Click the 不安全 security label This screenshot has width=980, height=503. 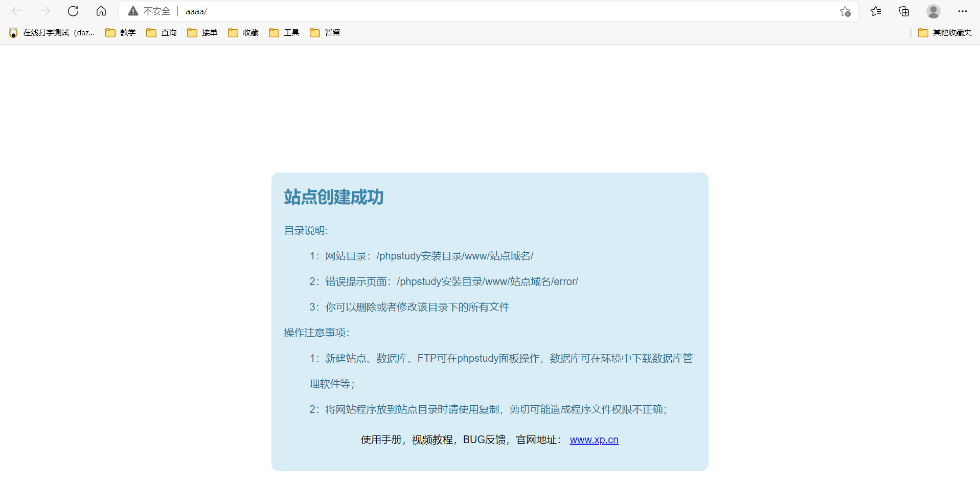click(156, 11)
